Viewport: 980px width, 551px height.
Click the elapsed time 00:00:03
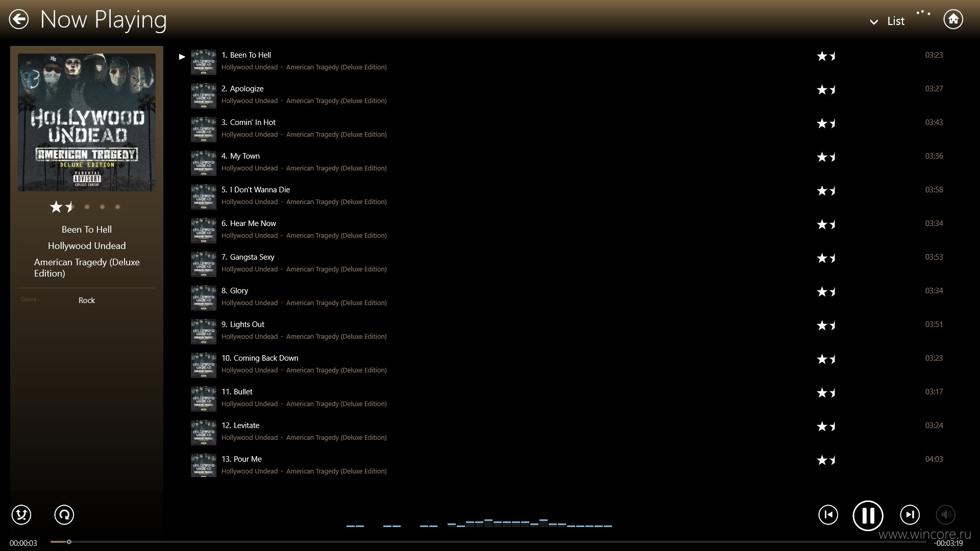(x=23, y=543)
